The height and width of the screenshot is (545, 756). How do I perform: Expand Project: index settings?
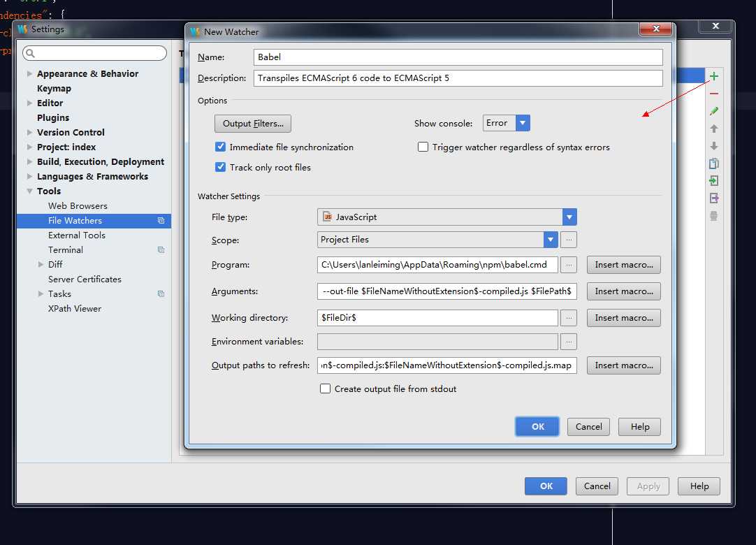[x=29, y=147]
